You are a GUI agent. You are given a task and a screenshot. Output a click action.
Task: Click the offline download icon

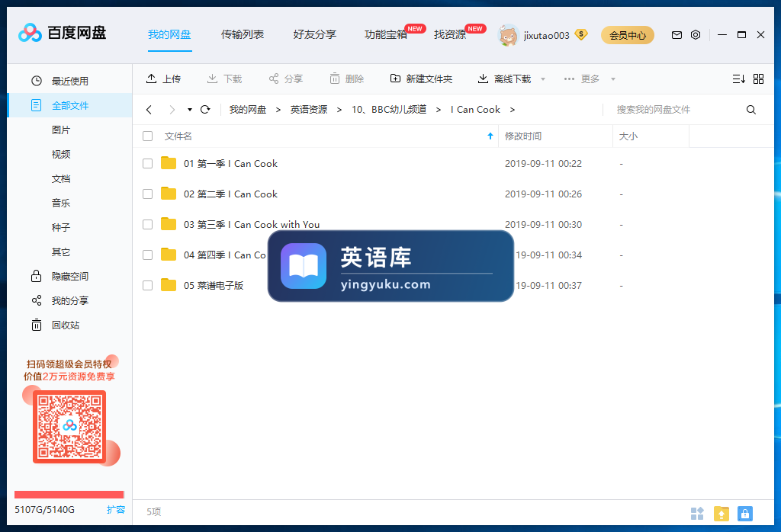click(483, 79)
